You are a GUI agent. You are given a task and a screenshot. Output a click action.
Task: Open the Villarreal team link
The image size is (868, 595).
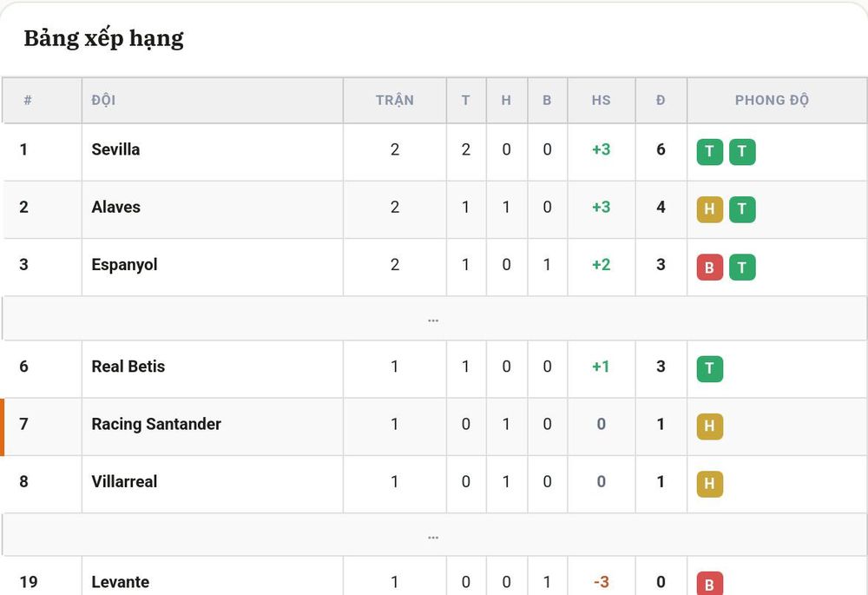pos(124,481)
